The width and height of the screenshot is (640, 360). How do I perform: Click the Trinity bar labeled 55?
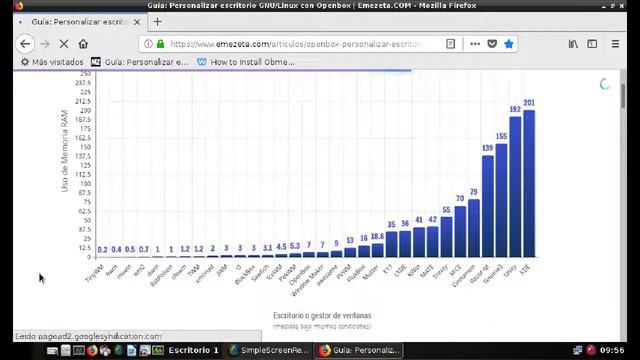click(446, 237)
